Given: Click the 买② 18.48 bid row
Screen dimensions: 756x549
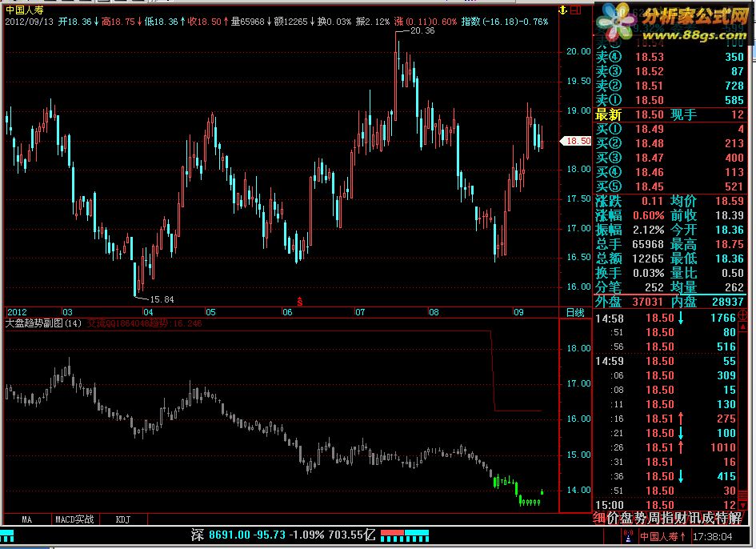Looking at the screenshot, I should coord(670,143).
